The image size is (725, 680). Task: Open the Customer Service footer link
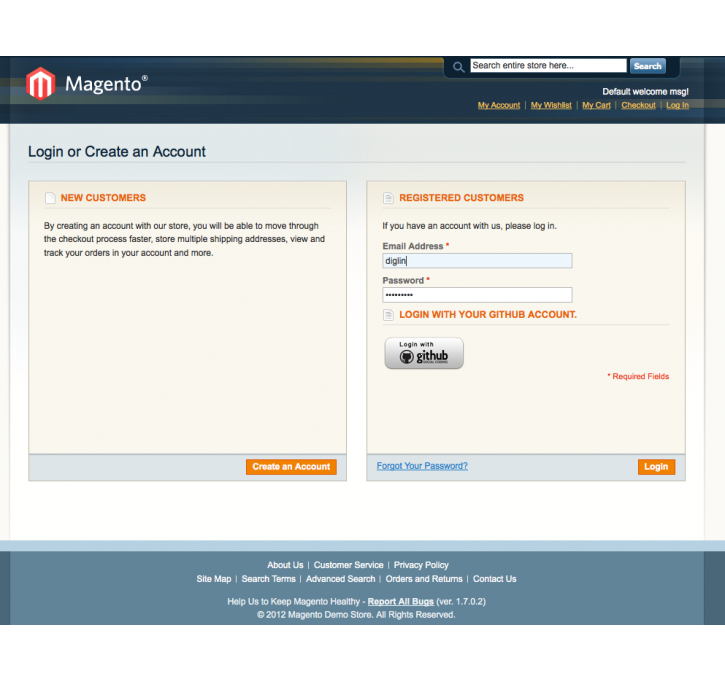click(349, 565)
